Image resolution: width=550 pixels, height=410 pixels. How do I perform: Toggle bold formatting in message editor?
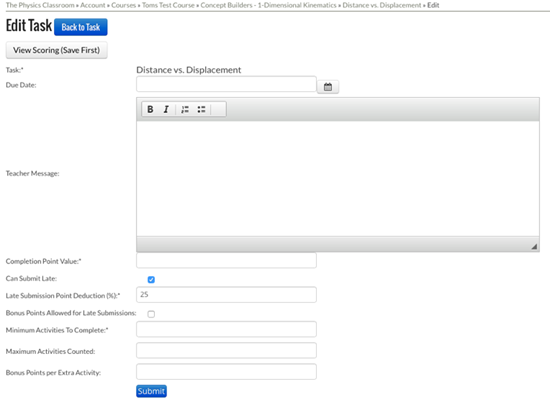150,109
